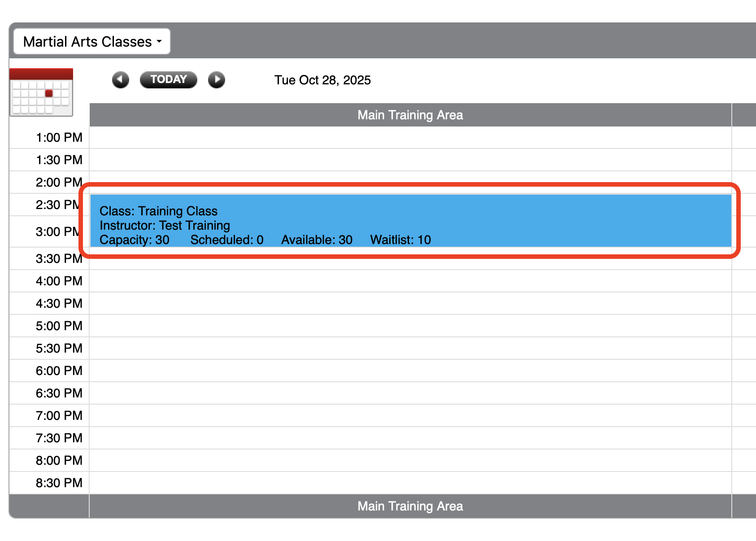Click the 8:30 PM time label

[x=59, y=483]
